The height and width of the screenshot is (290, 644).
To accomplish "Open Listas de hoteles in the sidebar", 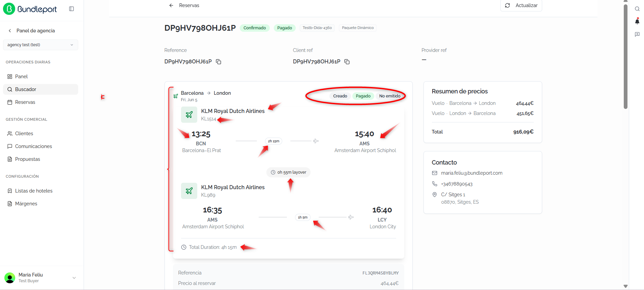I will (x=40, y=191).
